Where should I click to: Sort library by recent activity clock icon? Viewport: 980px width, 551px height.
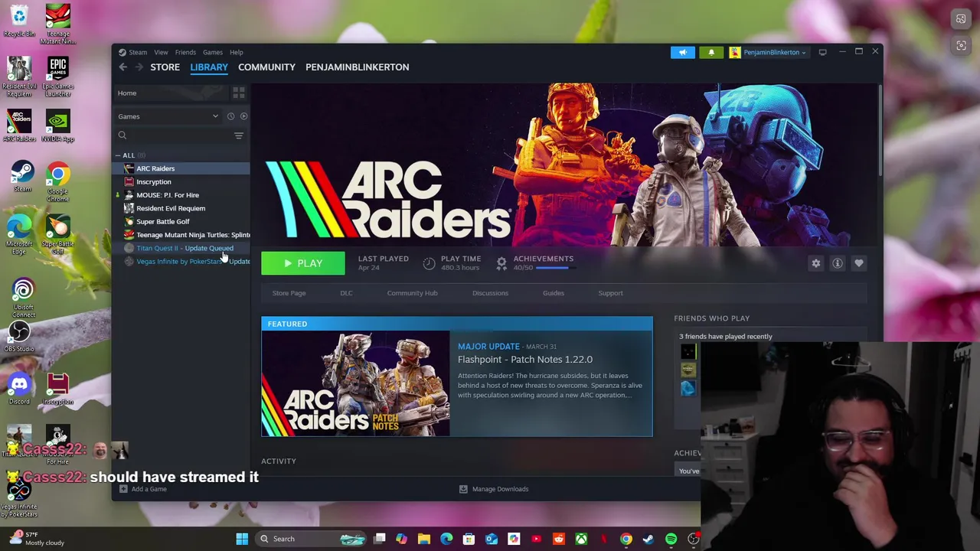(230, 116)
